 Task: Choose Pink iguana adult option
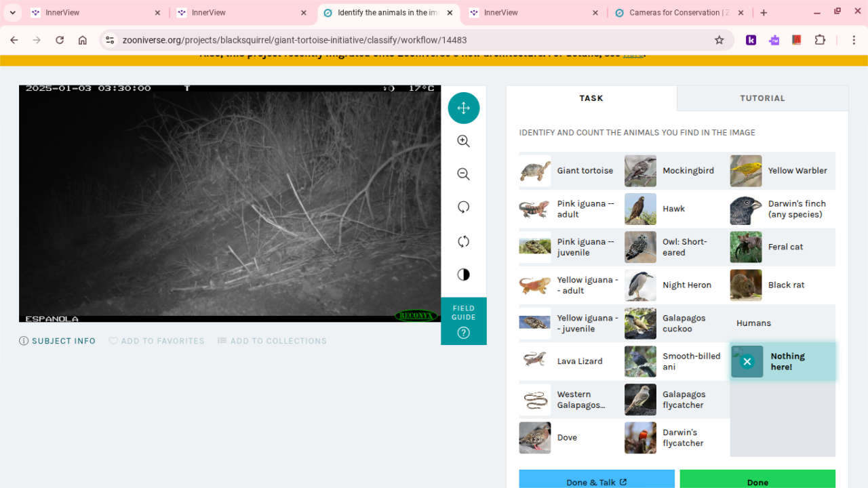pyautogui.click(x=571, y=209)
